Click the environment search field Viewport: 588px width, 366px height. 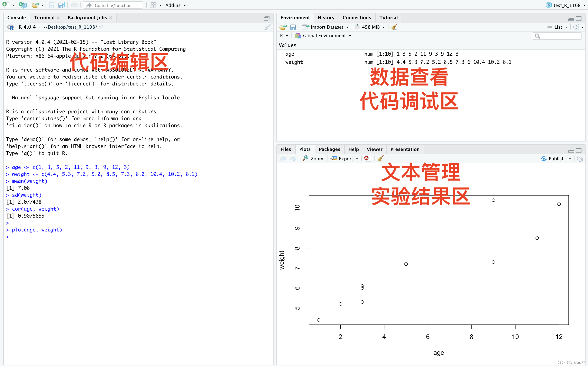coord(557,36)
